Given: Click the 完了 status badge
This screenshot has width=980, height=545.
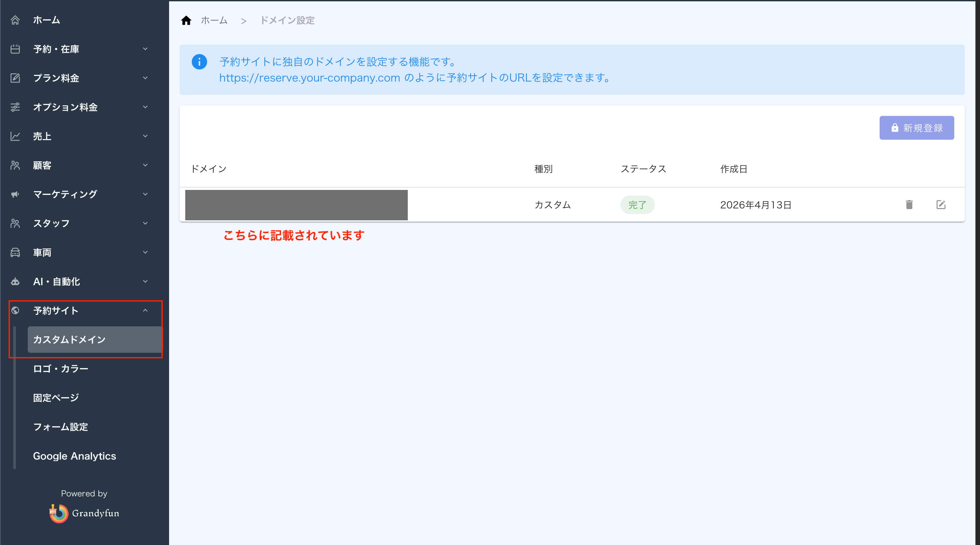Looking at the screenshot, I should click(637, 205).
